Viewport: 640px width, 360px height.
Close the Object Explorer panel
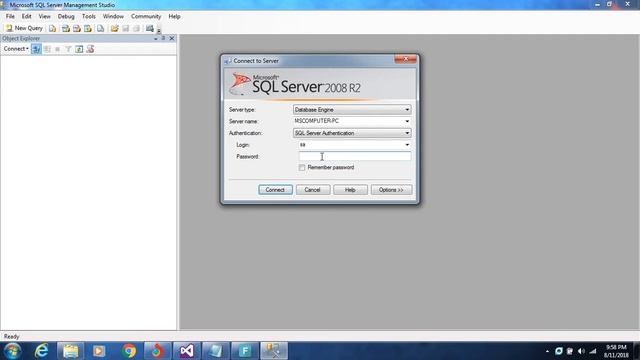coord(172,38)
